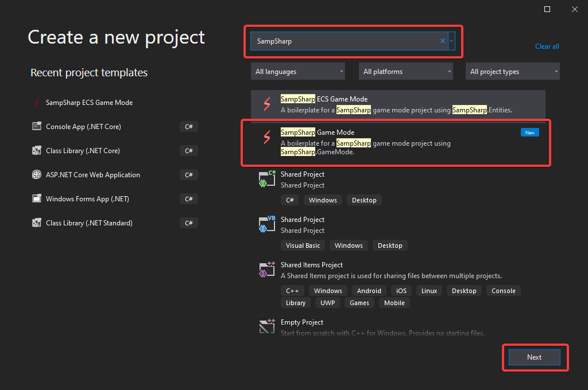
Task: Click the Empty Project template icon
Action: click(266, 326)
